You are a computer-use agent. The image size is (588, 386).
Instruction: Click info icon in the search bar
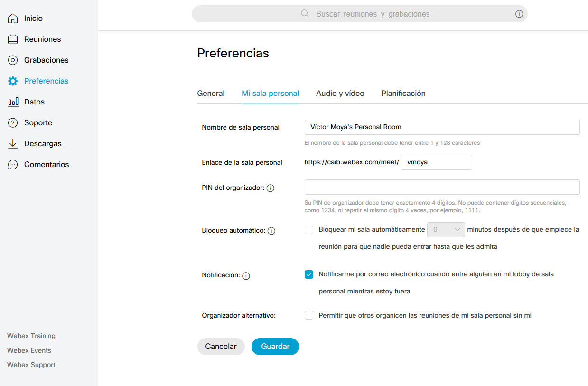tap(519, 14)
